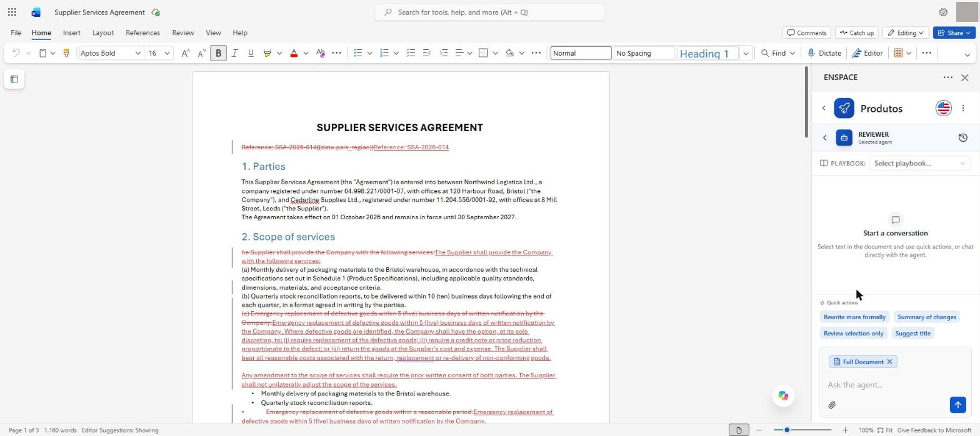Expand highlight color dropdown arrow
This screenshot has height=436, width=980.
click(279, 53)
